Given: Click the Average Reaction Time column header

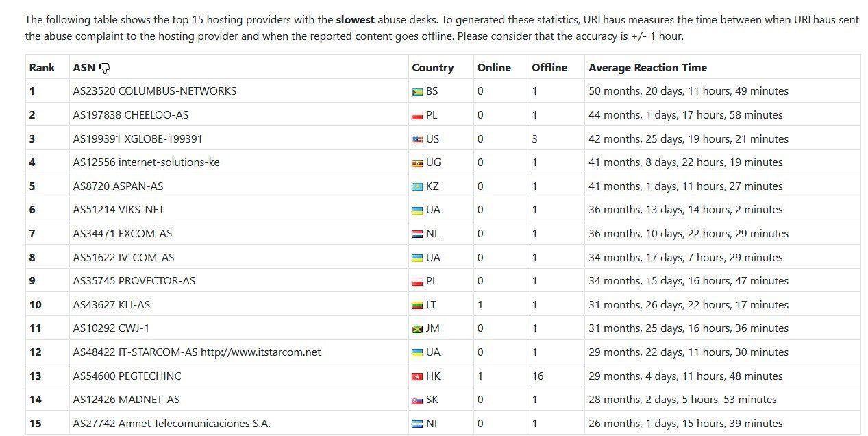Looking at the screenshot, I should [x=647, y=68].
